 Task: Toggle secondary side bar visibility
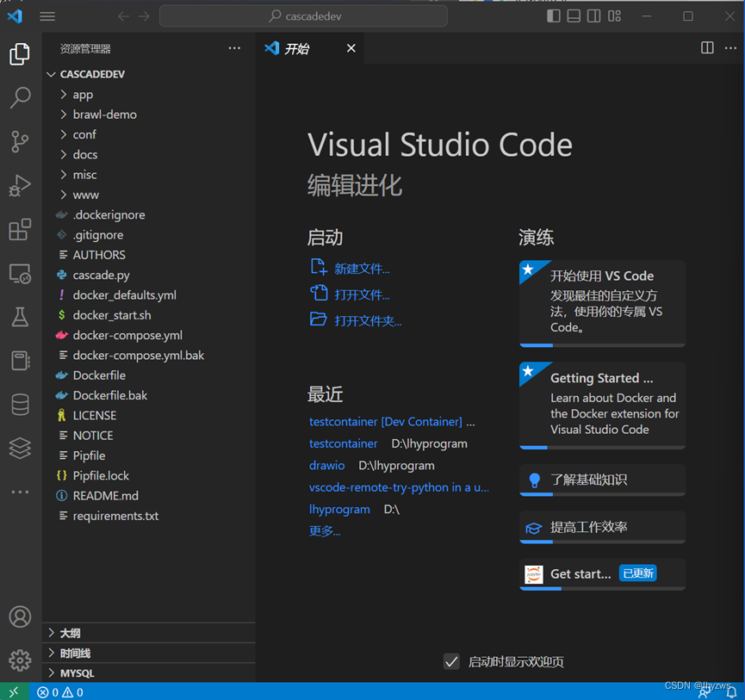coord(593,16)
